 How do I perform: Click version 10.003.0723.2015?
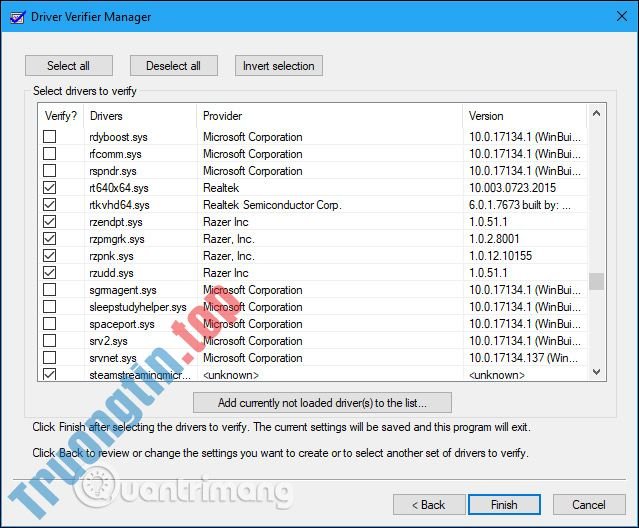pyautogui.click(x=512, y=188)
